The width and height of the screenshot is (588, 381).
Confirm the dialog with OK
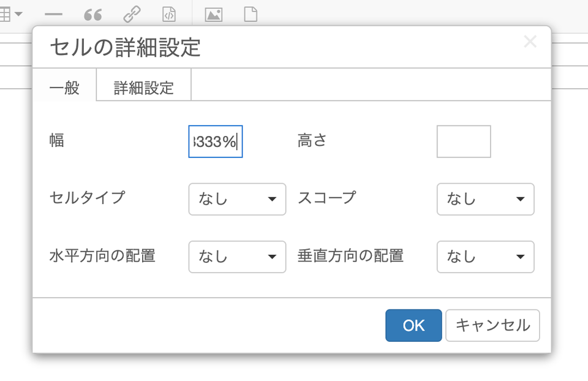pyautogui.click(x=413, y=325)
